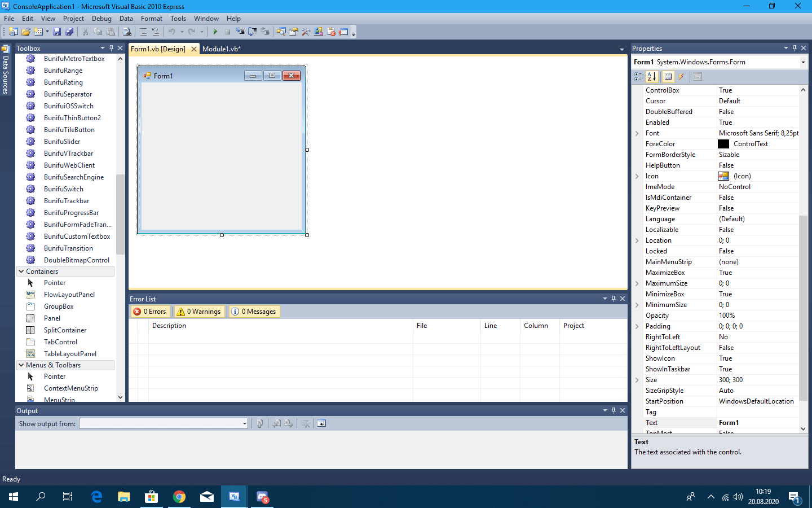Toggle the 0 Messages filter

254,312
